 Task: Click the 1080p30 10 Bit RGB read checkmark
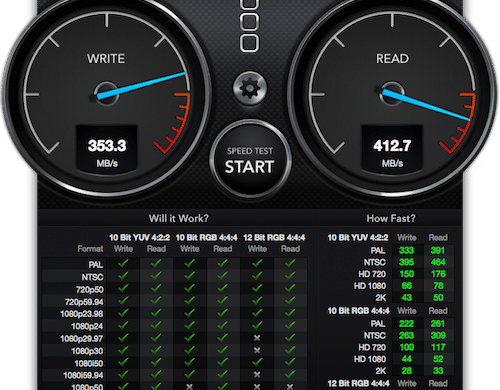[x=222, y=350]
